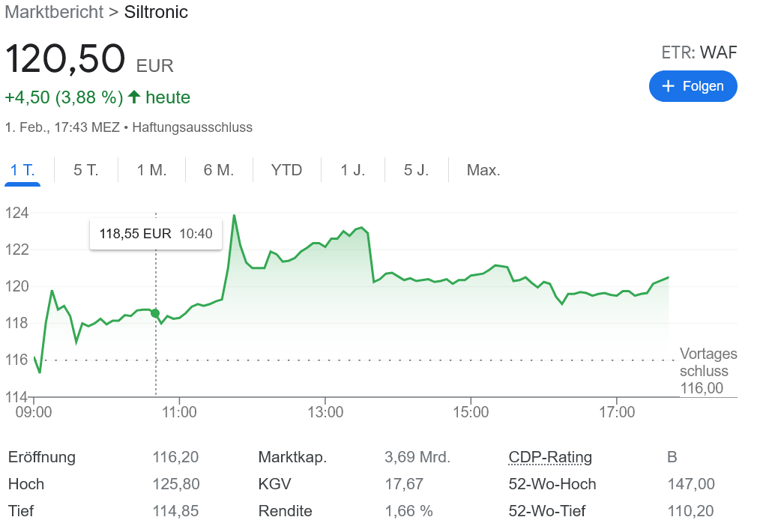The image size is (760, 532).
Task: Click the green chart data point marker
Action: (x=155, y=313)
